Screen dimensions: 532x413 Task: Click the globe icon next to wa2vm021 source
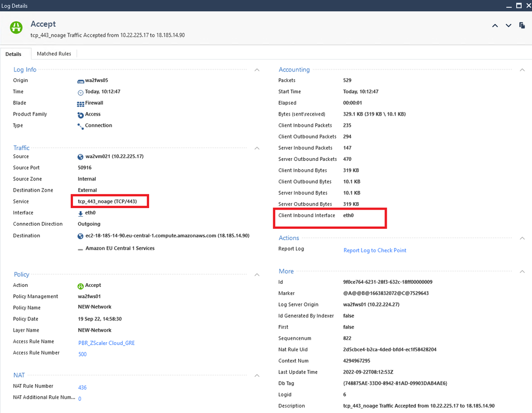[80, 157]
